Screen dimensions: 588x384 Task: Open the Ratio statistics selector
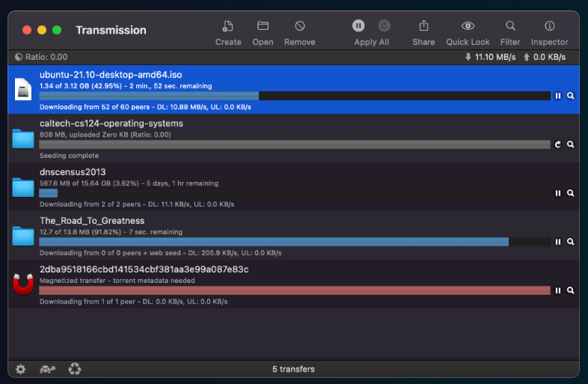point(41,57)
